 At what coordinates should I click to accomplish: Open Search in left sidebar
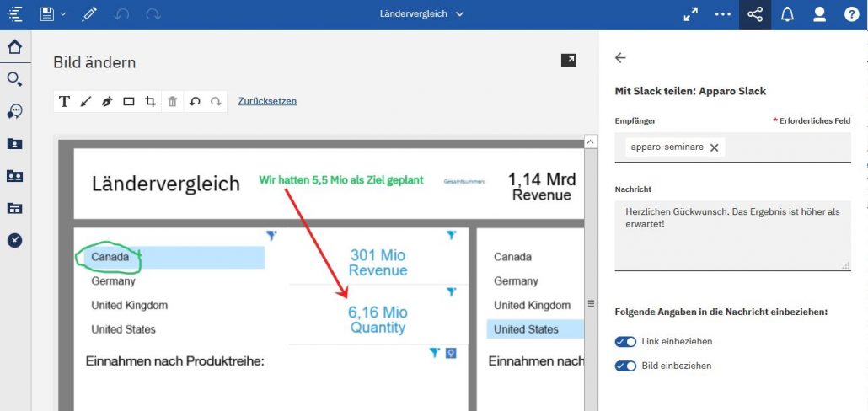tap(14, 79)
